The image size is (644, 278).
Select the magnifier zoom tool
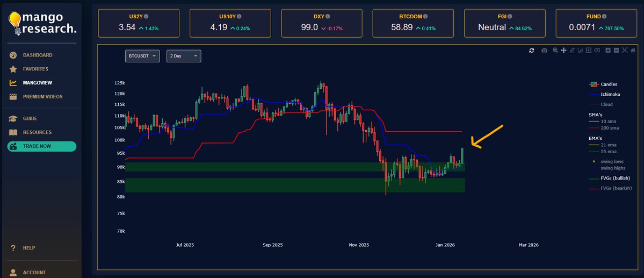(x=555, y=50)
